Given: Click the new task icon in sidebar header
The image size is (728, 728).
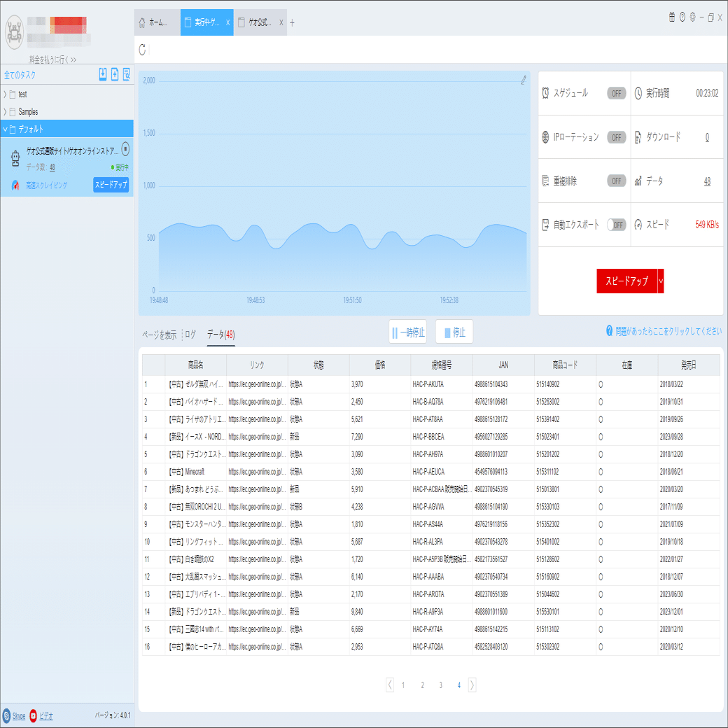Looking at the screenshot, I should 115,74.
